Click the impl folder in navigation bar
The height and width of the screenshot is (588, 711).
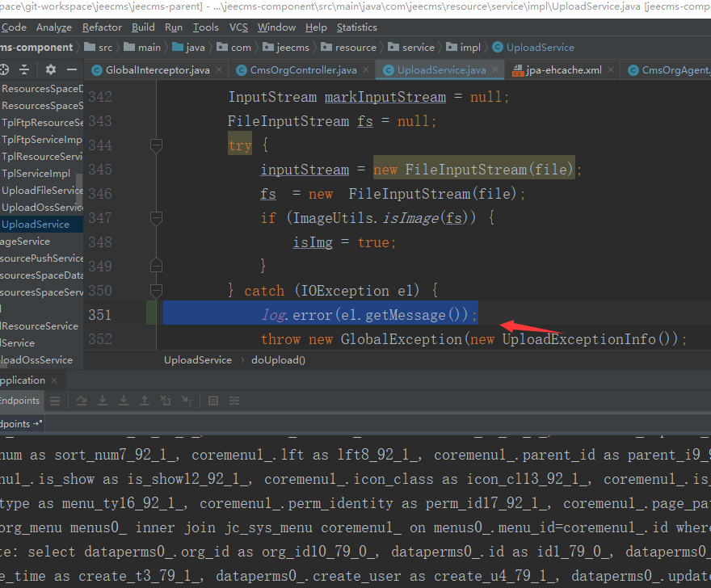pyautogui.click(x=469, y=48)
